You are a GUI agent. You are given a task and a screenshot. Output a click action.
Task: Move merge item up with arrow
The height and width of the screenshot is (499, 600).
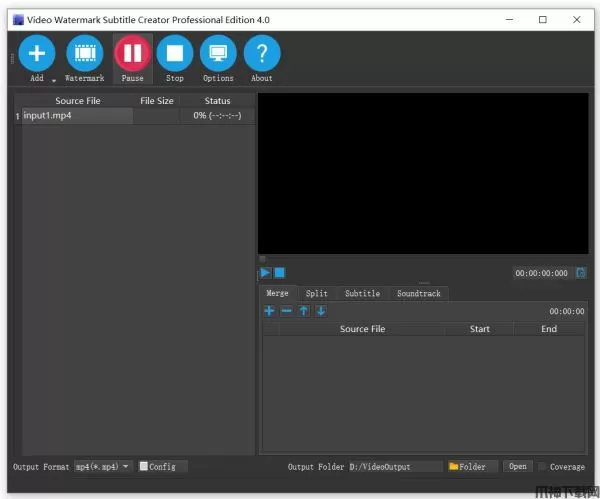(303, 311)
